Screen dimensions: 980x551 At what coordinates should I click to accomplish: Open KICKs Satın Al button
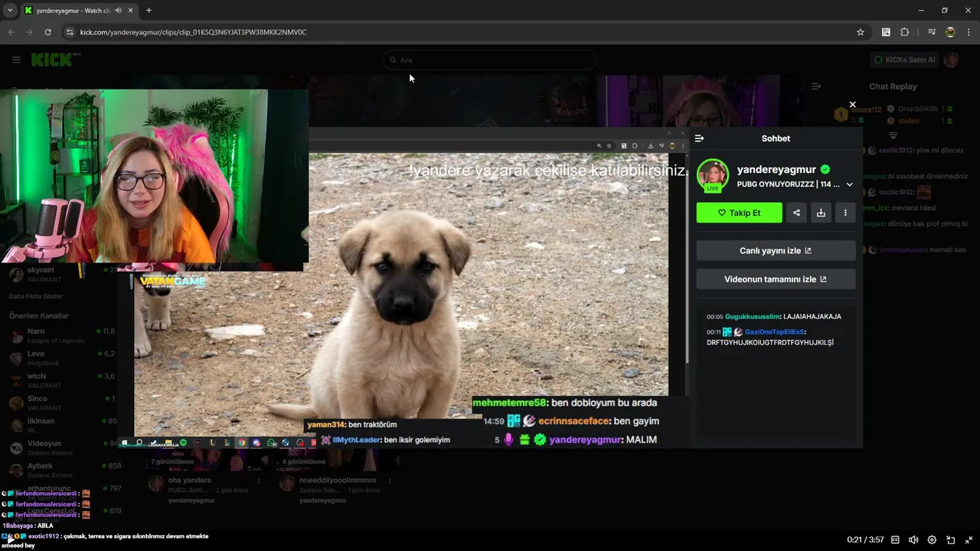(904, 60)
